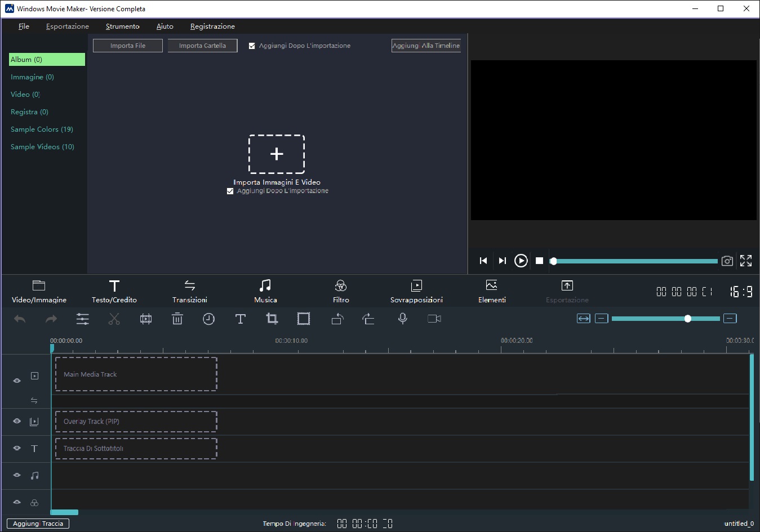Fit timeline to window icon
The height and width of the screenshot is (532, 760).
coord(584,319)
